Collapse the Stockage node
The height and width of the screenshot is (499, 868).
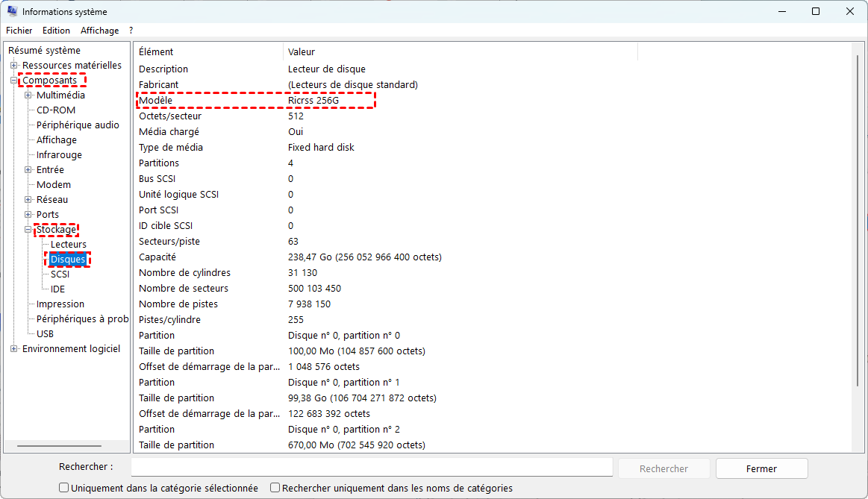[28, 230]
